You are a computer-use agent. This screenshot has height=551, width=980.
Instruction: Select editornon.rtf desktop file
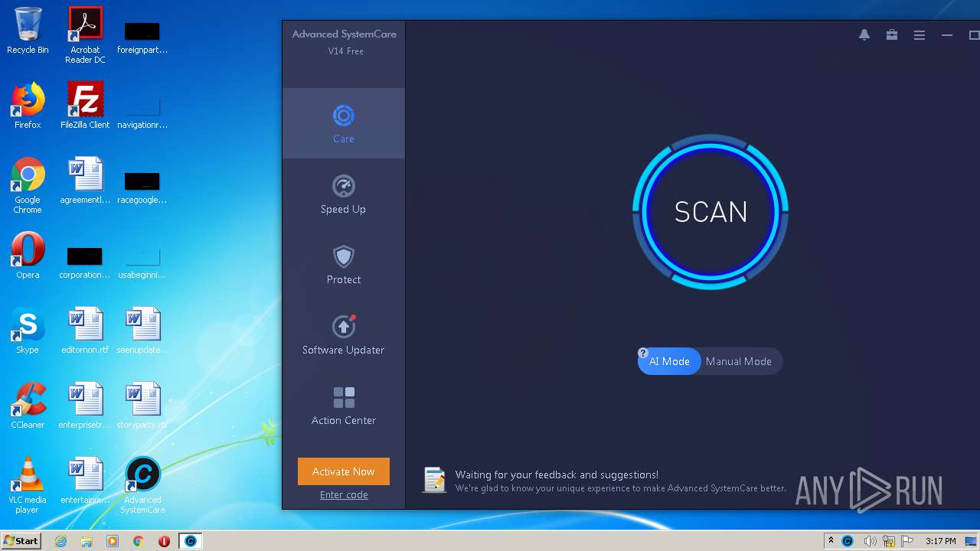pyautogui.click(x=85, y=331)
